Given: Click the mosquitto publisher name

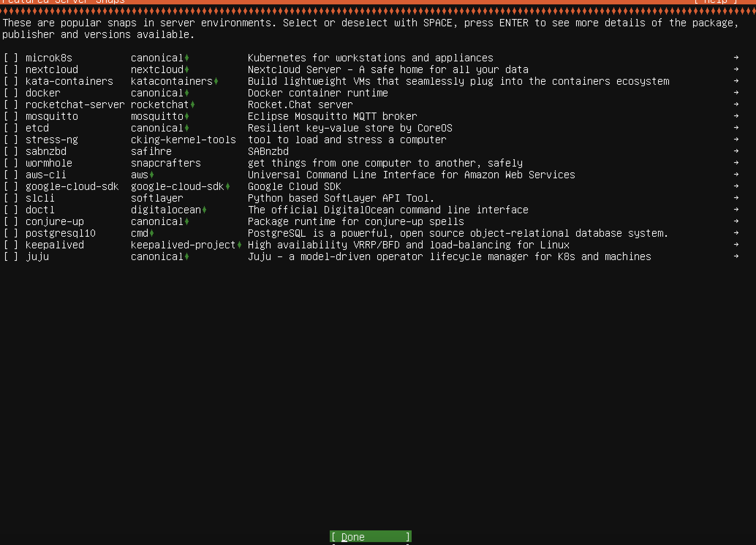Looking at the screenshot, I should point(157,117).
